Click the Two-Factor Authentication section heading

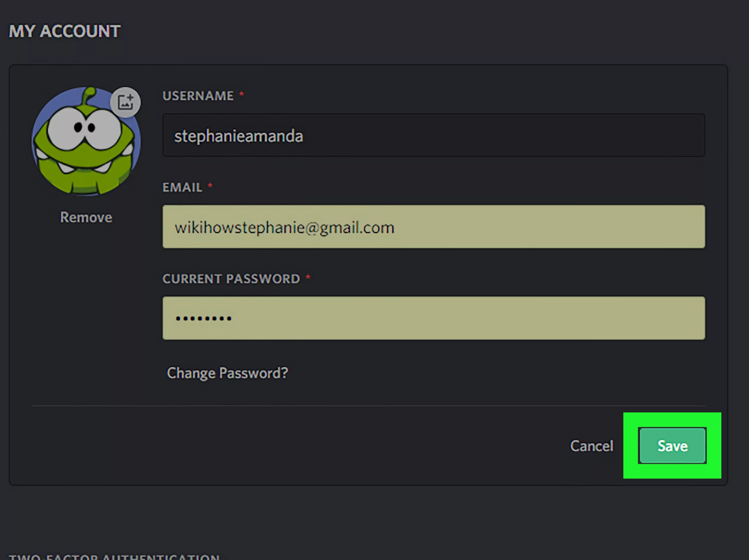(x=114, y=557)
